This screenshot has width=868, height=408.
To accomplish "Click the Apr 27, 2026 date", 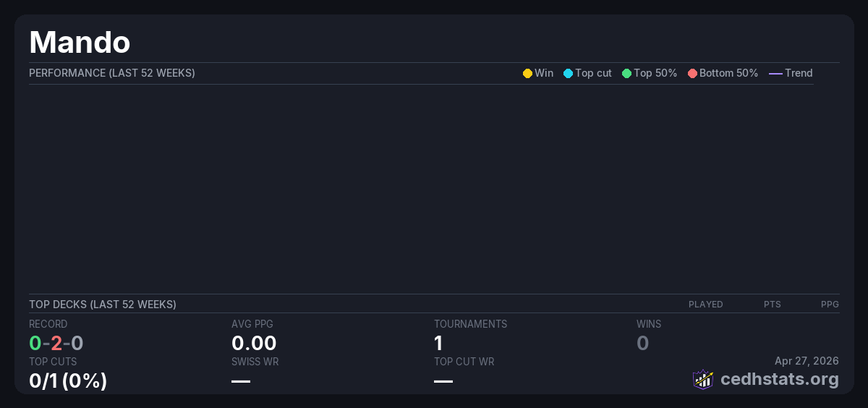I will (x=807, y=361).
